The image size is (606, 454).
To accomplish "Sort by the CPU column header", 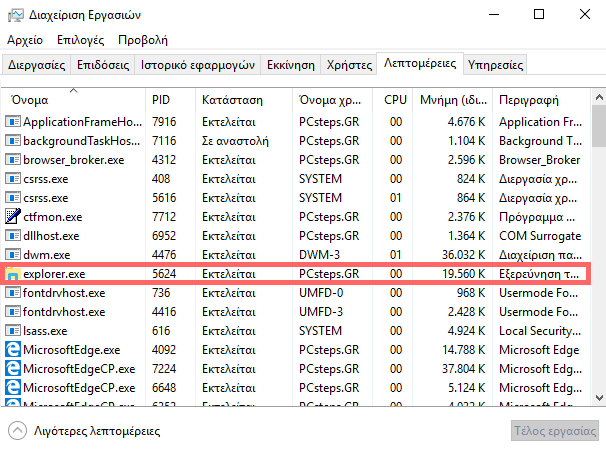I will [393, 100].
